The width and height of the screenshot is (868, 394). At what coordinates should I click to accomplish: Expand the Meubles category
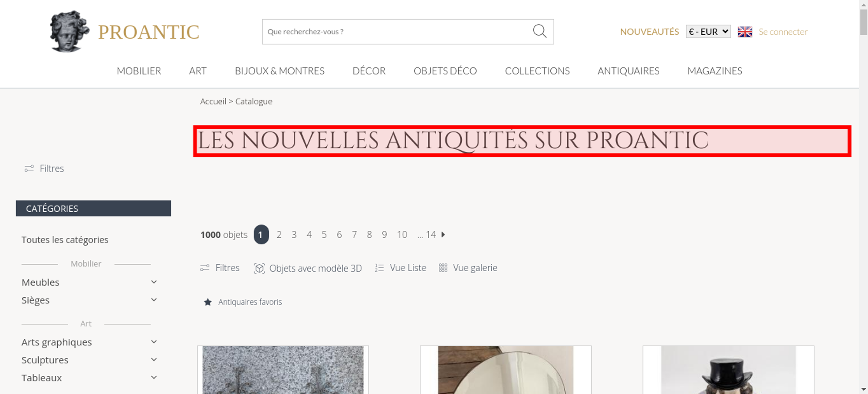(x=154, y=282)
